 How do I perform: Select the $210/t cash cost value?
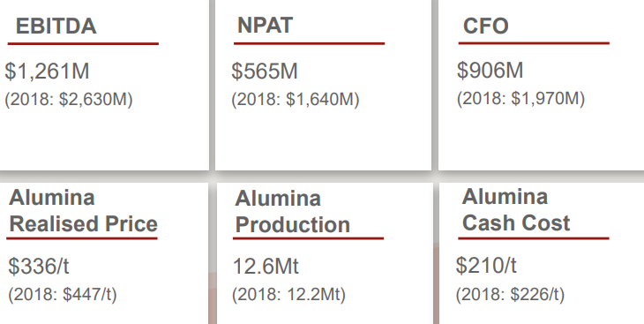click(486, 265)
